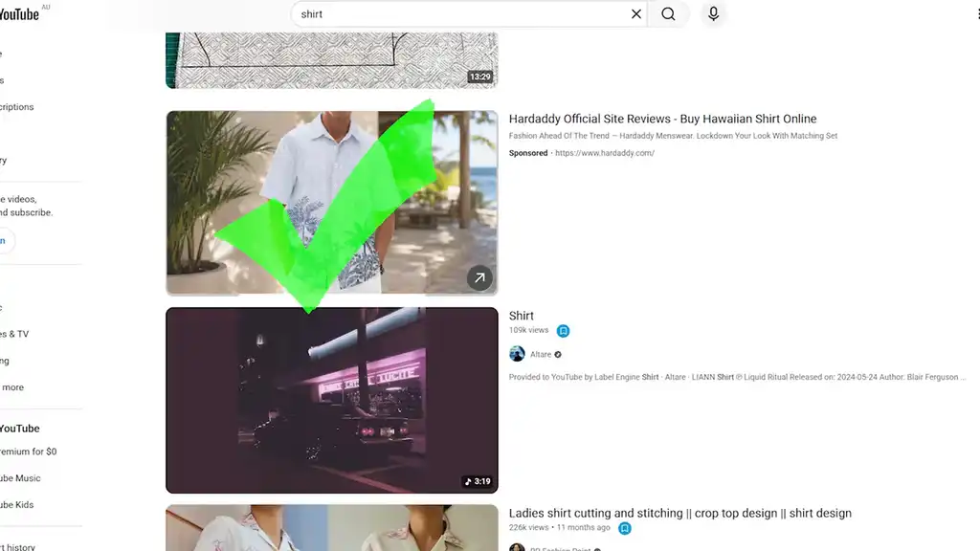The height and width of the screenshot is (551, 980).
Task: Open the Ladies shirt cutting video thumbnail
Action: [x=332, y=528]
